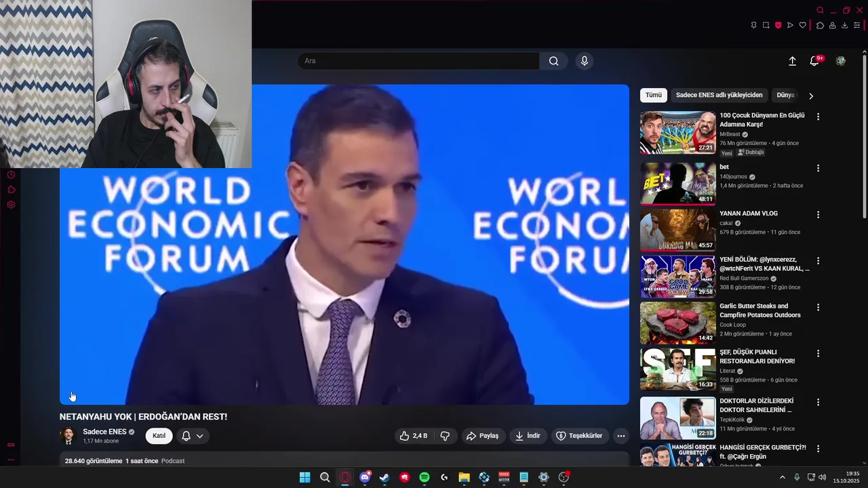Viewport: 868px width, 488px height.
Task: Open options menu for HANGİSİ GERÇEK GURBETÇİ video
Action: [x=818, y=449]
